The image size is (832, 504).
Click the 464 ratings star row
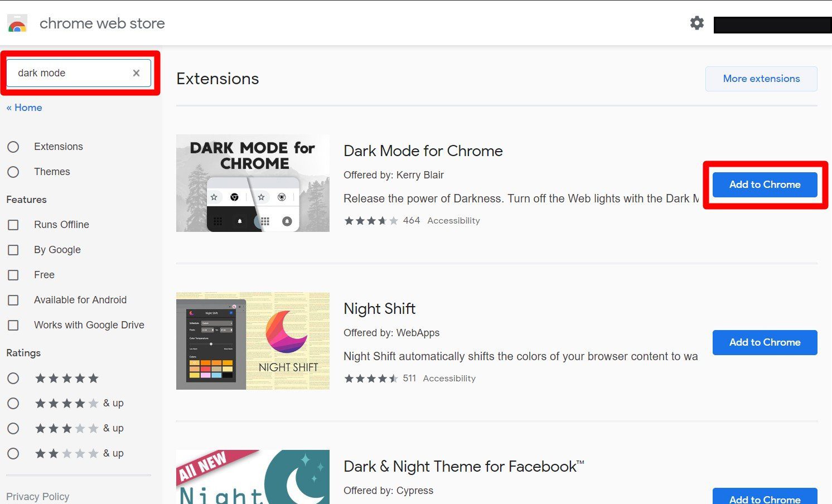371,221
